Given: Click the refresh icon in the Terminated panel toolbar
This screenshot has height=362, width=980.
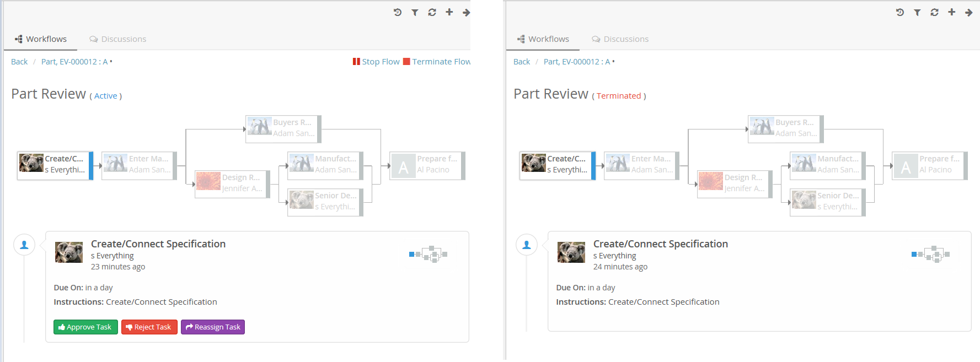Looking at the screenshot, I should (934, 12).
